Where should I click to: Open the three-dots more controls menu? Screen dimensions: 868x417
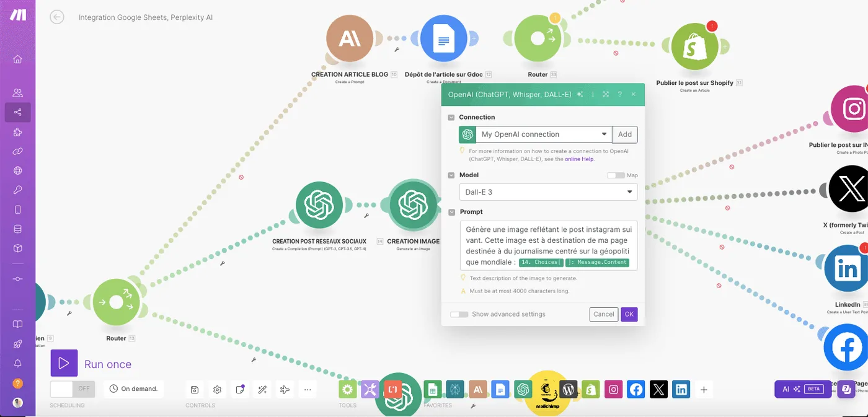[308, 390]
